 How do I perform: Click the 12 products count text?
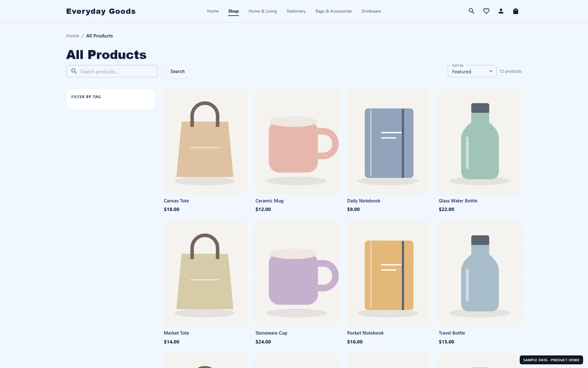click(511, 71)
